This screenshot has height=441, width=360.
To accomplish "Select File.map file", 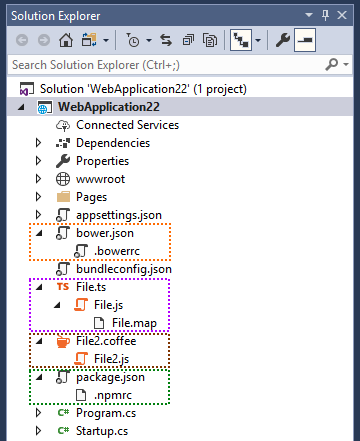I will point(134,323).
